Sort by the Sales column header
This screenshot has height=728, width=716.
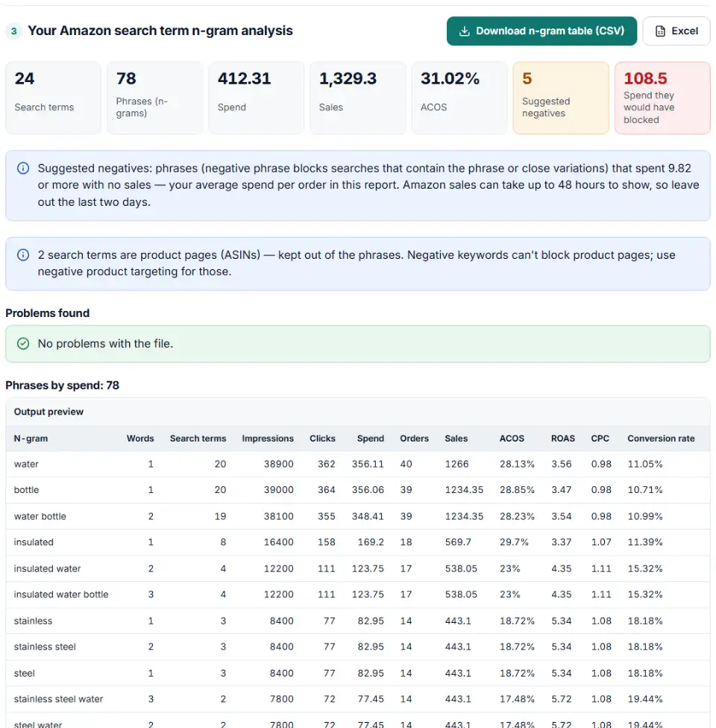tap(456, 439)
